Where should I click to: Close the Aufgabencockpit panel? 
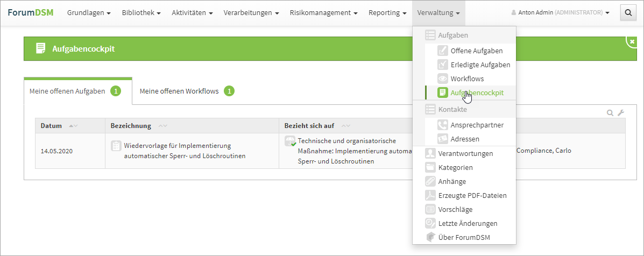(x=632, y=41)
